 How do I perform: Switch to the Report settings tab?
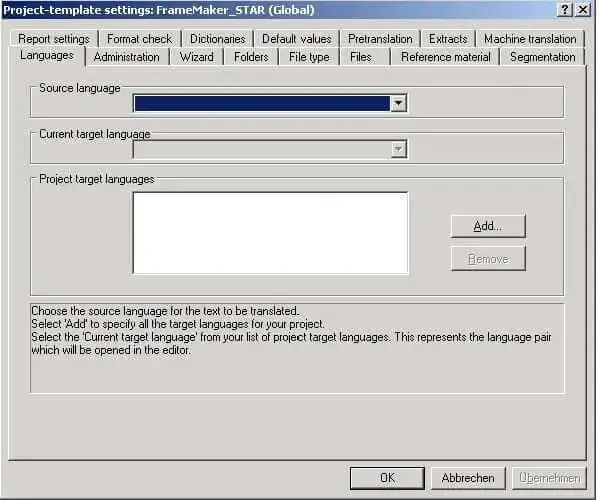coord(54,39)
